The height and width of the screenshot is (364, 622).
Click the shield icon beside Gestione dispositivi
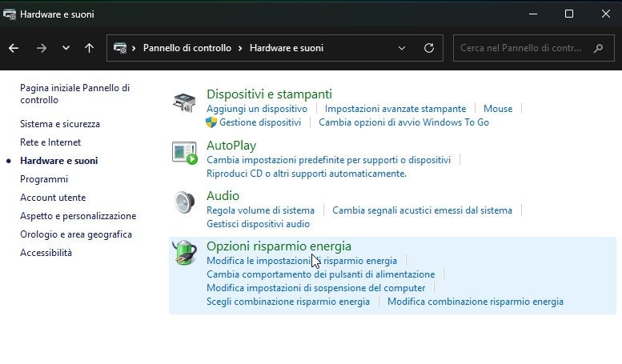coord(211,122)
